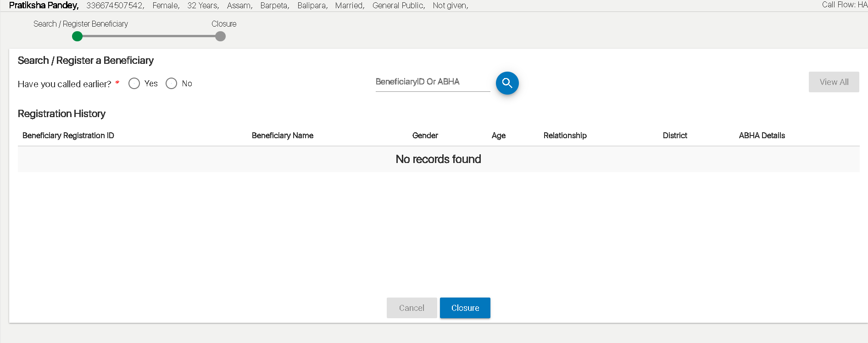Click the green Search/Register step circle
Viewport: 868px width, 343px height.
(77, 36)
